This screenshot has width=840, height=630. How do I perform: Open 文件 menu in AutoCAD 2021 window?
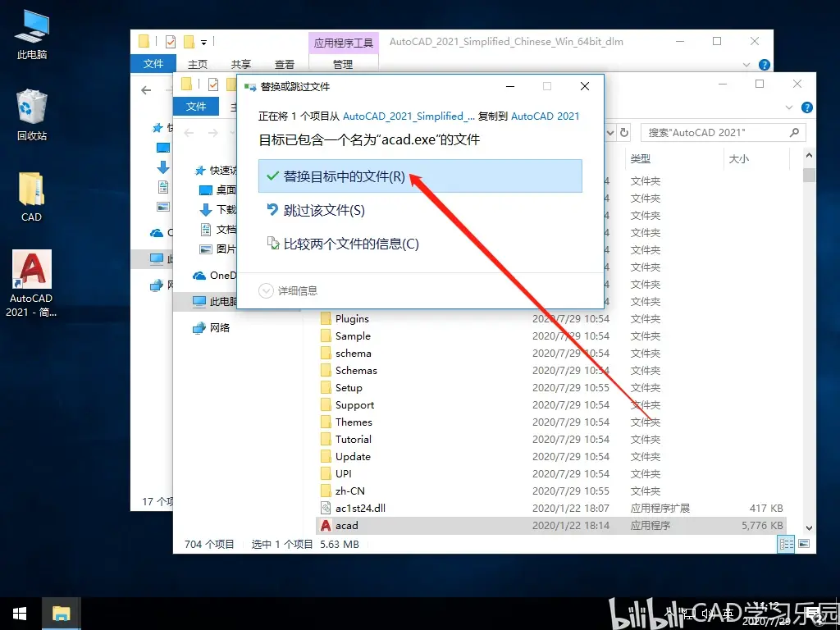coord(196,106)
